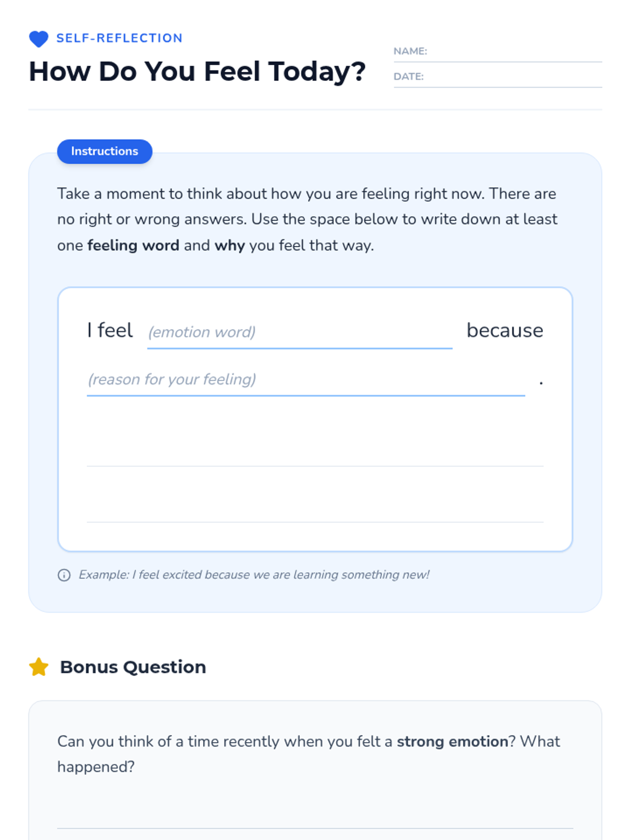
Task: Click the info icon beside the example
Action: coord(64,575)
